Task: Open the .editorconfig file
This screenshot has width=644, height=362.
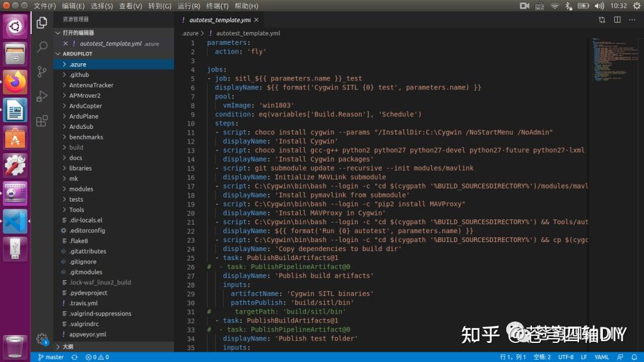Action: [x=114, y=231]
